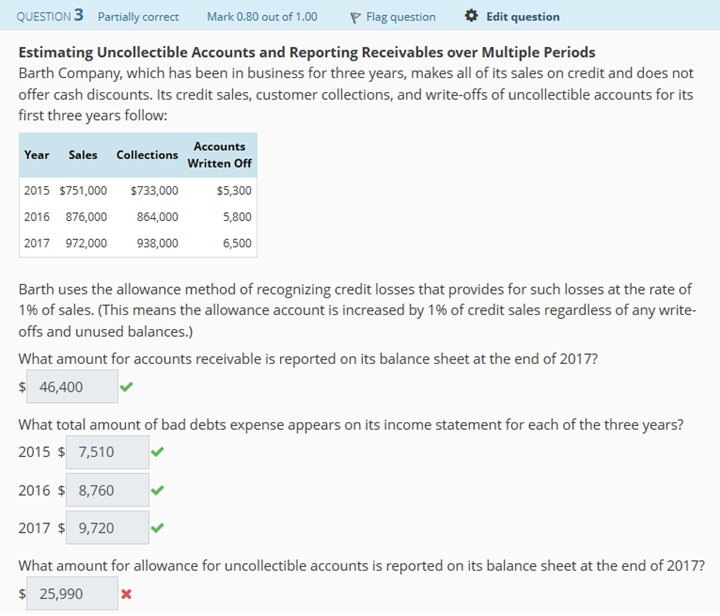720x616 pixels.
Task: Select the $733,000 collections cell
Action: tap(154, 190)
